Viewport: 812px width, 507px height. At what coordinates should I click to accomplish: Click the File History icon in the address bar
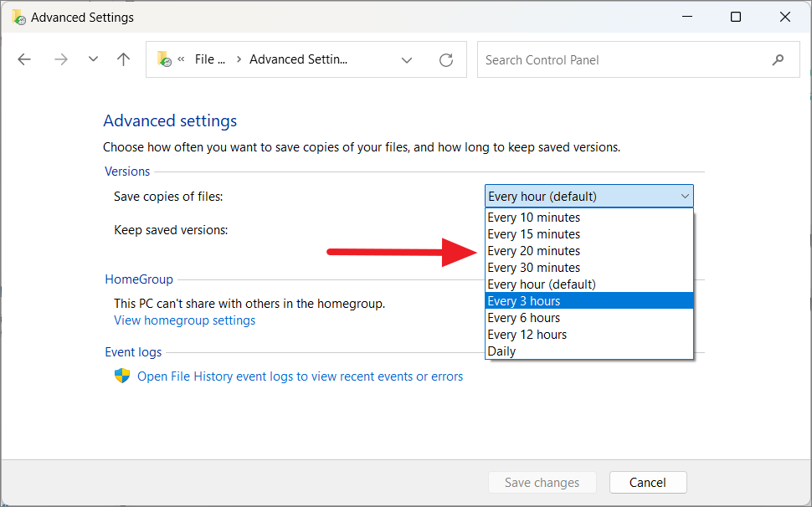click(x=164, y=59)
